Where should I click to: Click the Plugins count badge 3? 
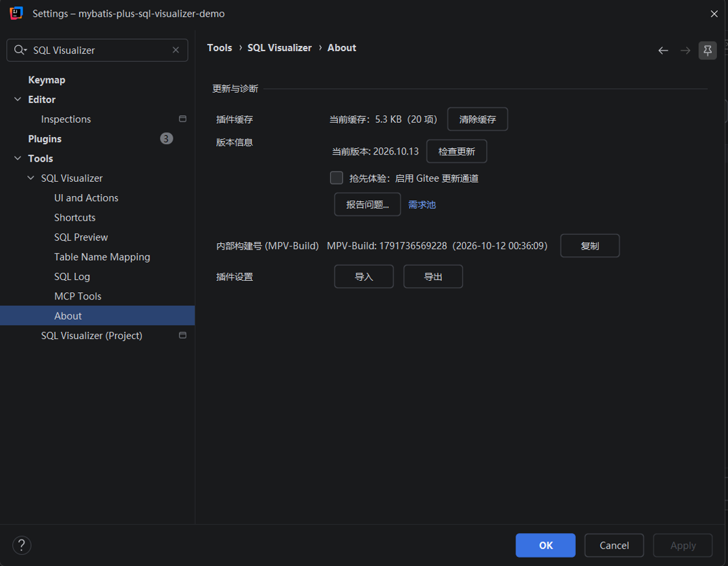(x=166, y=138)
